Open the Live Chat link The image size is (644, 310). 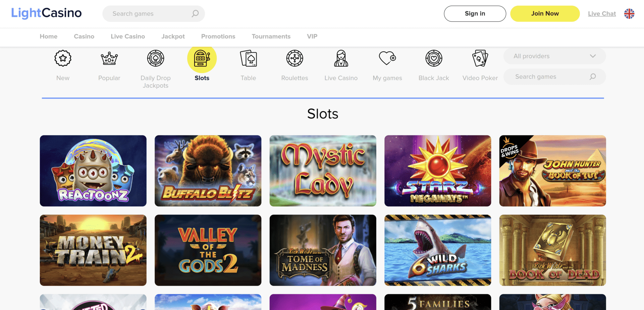coord(602,14)
